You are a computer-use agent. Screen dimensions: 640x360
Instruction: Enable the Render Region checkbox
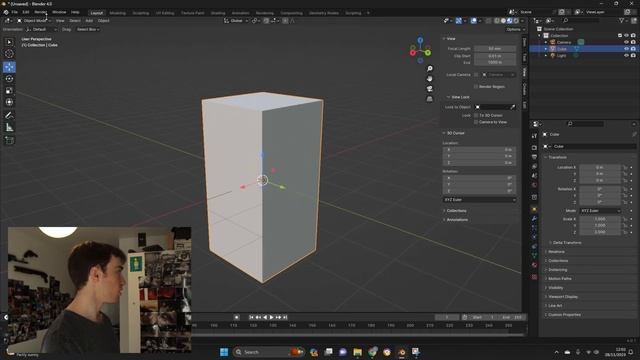[476, 87]
